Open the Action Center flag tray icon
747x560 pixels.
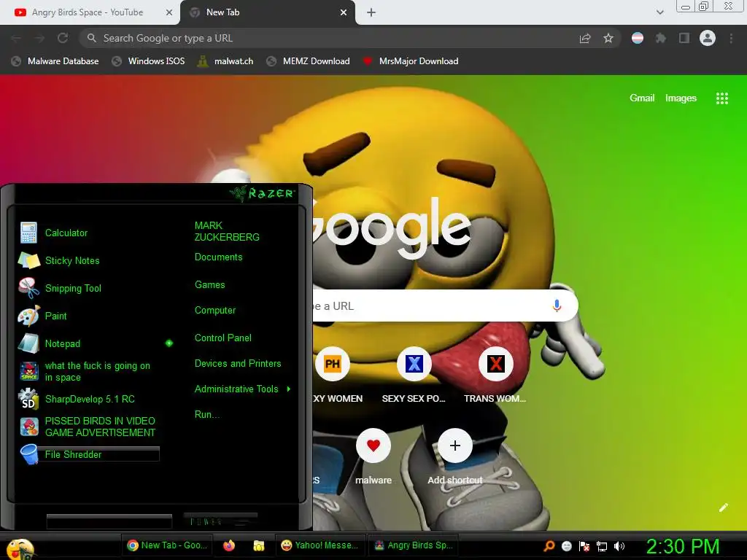584,546
